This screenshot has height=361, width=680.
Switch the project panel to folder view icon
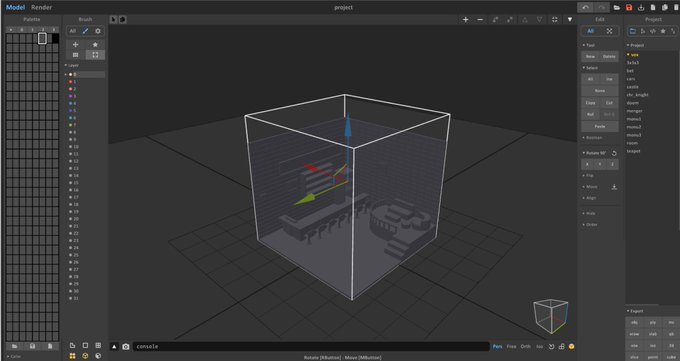click(633, 31)
